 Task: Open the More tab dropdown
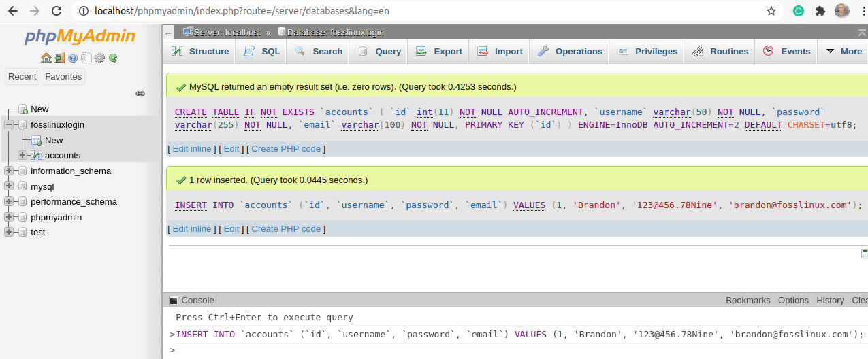(x=843, y=52)
